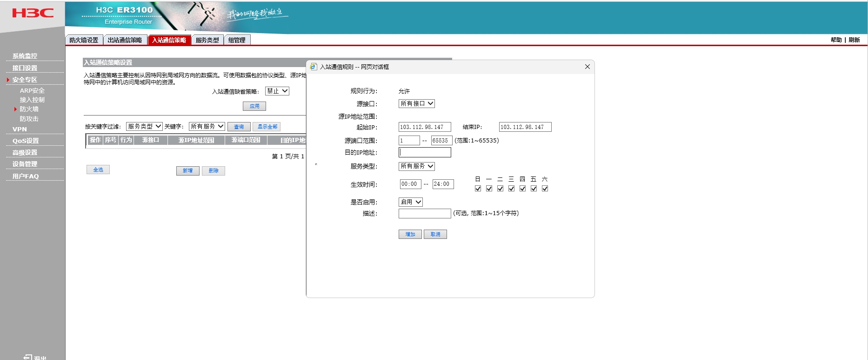Viewport: 868px width, 360px height.
Task: Click the 查询 button
Action: pyautogui.click(x=239, y=127)
